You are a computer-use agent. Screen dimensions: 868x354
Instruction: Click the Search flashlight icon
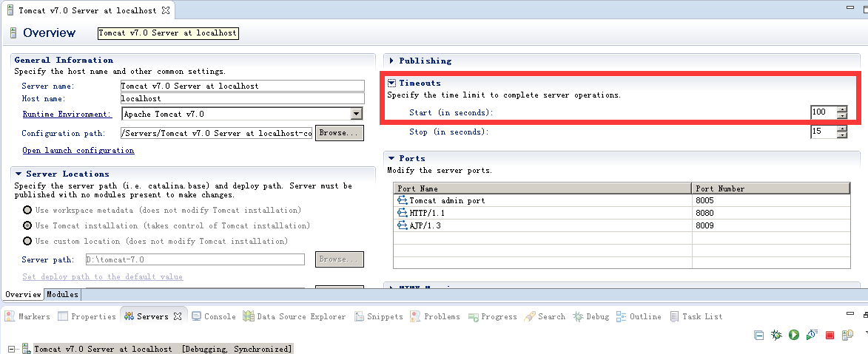(529, 316)
